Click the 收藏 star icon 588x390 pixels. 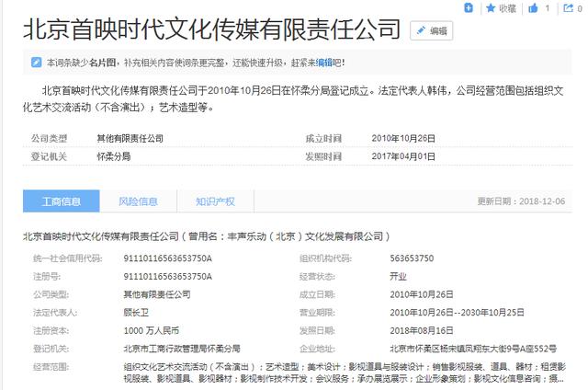pyautogui.click(x=491, y=8)
